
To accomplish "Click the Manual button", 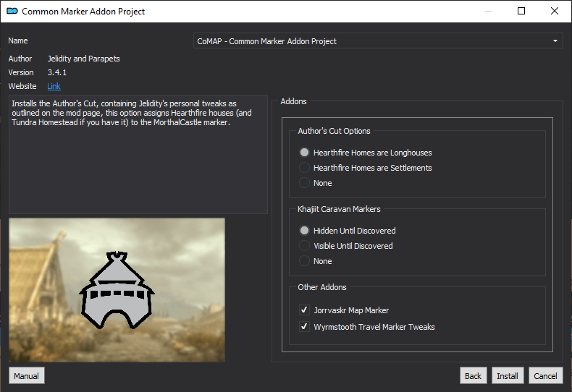I will [27, 375].
